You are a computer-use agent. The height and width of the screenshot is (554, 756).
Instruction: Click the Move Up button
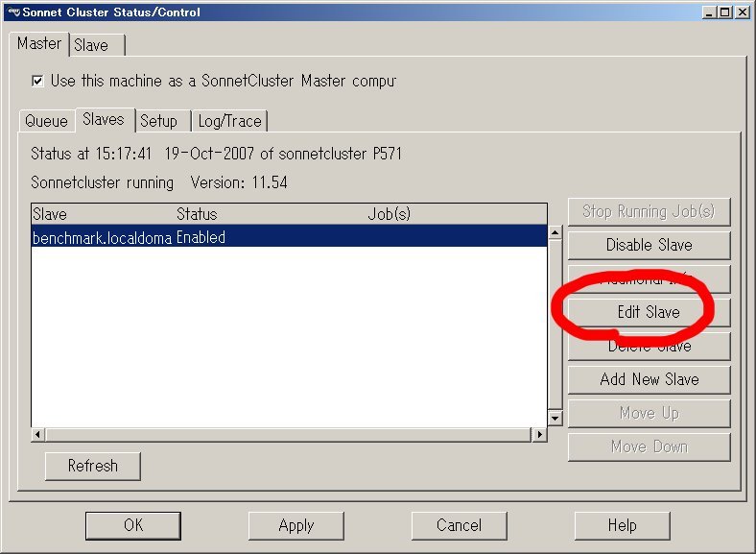[x=649, y=413]
